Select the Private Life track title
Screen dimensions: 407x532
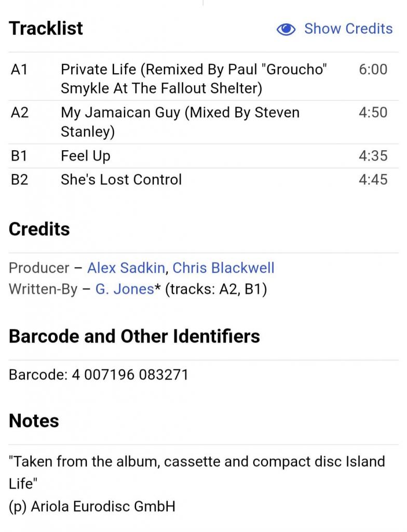point(194,78)
